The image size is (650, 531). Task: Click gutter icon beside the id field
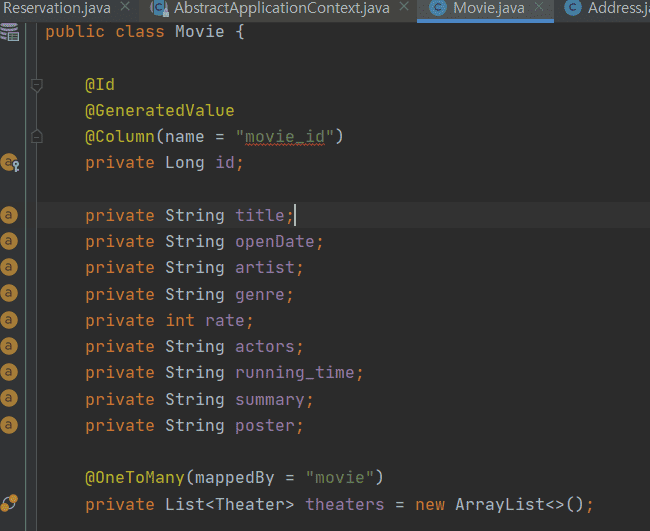pos(10,162)
